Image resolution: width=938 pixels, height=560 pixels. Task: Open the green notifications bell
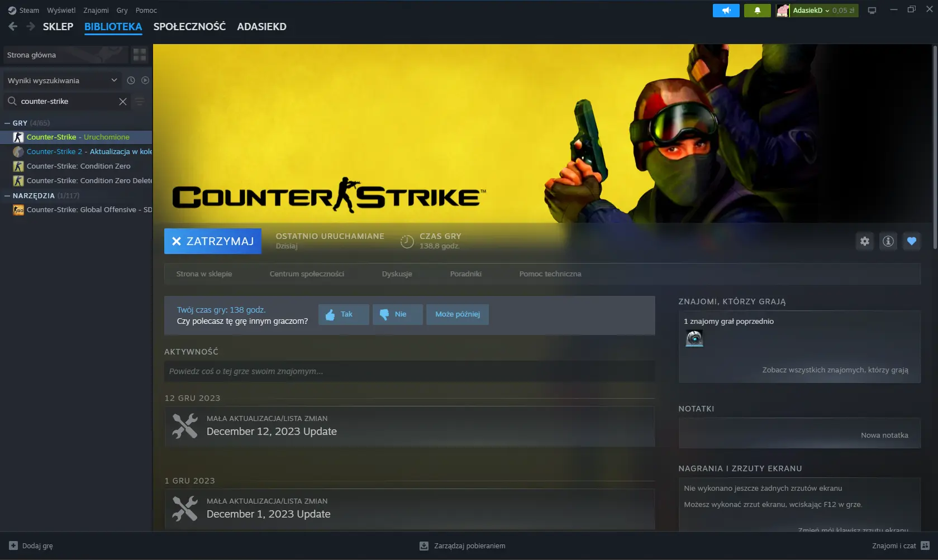point(758,11)
